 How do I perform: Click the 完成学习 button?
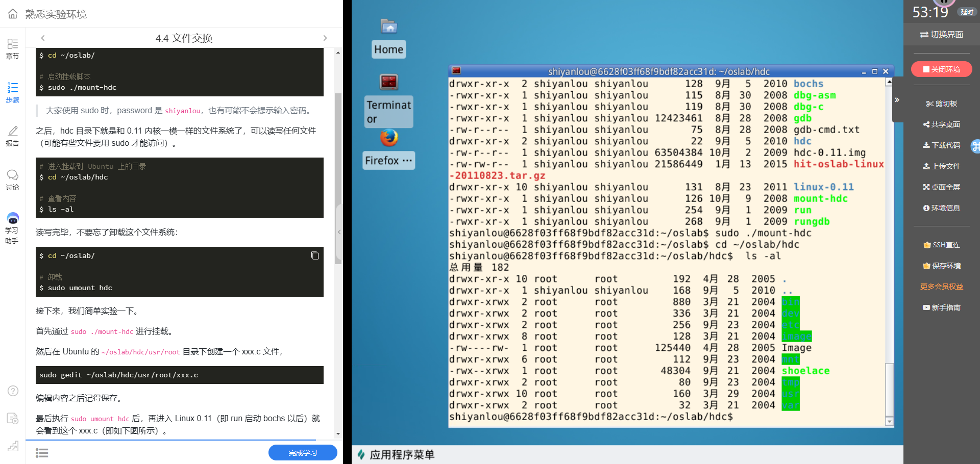point(303,453)
